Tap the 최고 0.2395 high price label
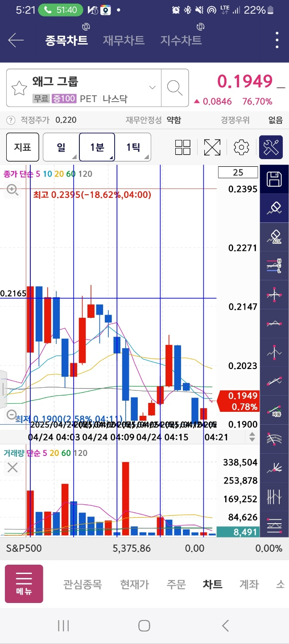 point(92,195)
